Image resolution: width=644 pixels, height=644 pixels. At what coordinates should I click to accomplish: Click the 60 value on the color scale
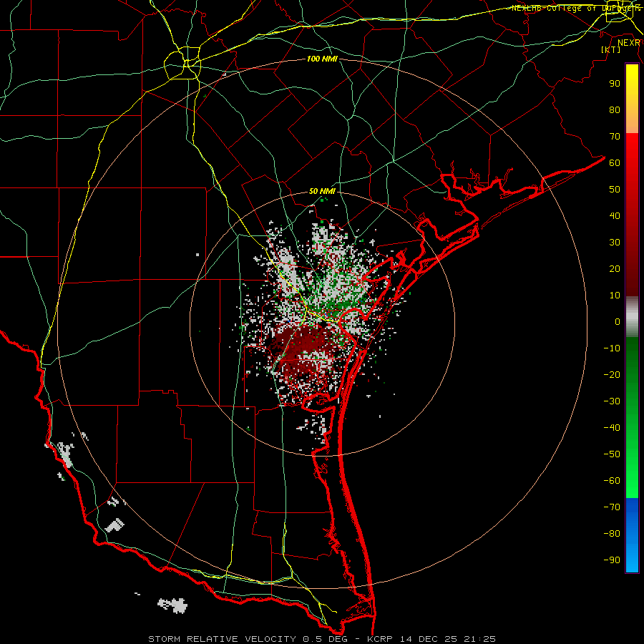pos(615,163)
